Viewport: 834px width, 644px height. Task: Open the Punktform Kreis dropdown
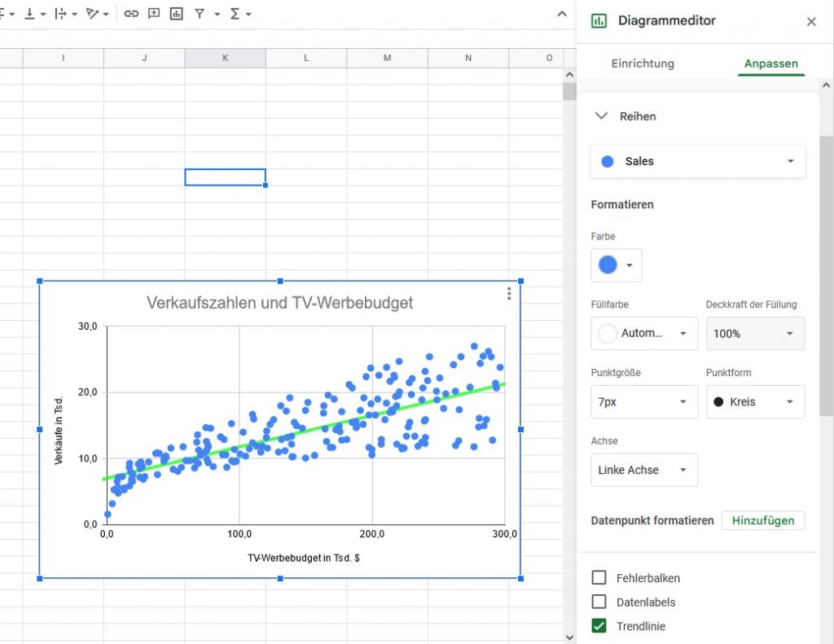755,402
